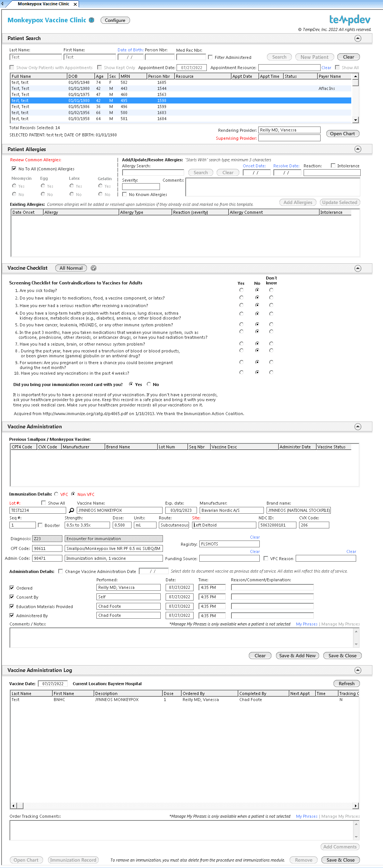The width and height of the screenshot is (383, 868).
Task: Open the Route Subcutaneous field dropdown
Action: click(x=174, y=525)
